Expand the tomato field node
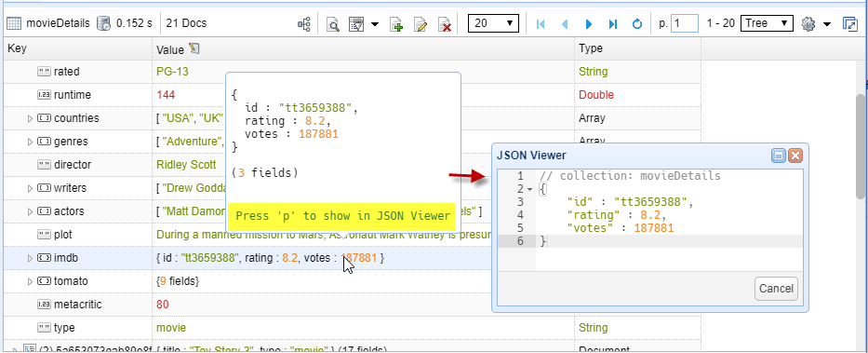This screenshot has width=868, height=353. pyautogui.click(x=31, y=281)
